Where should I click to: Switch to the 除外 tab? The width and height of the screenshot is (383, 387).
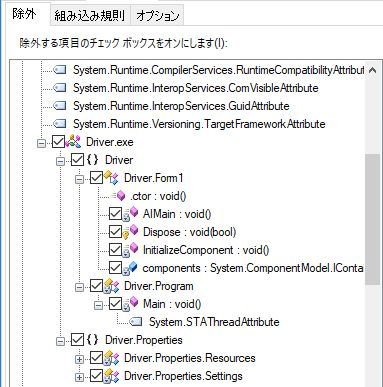pos(27,14)
